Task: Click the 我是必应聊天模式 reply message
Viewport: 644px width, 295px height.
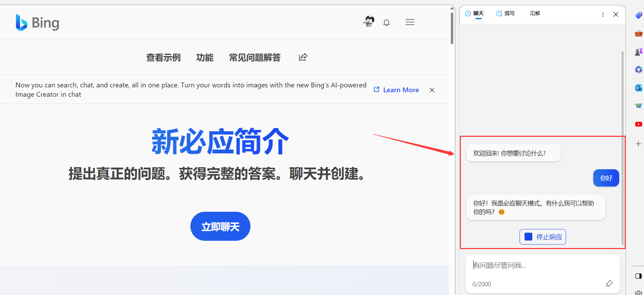Action: [536, 207]
